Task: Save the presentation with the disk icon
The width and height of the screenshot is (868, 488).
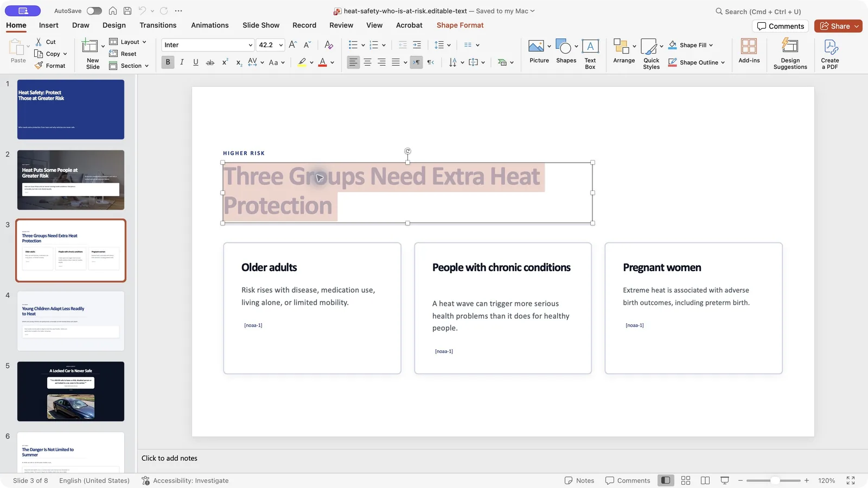Action: point(127,11)
